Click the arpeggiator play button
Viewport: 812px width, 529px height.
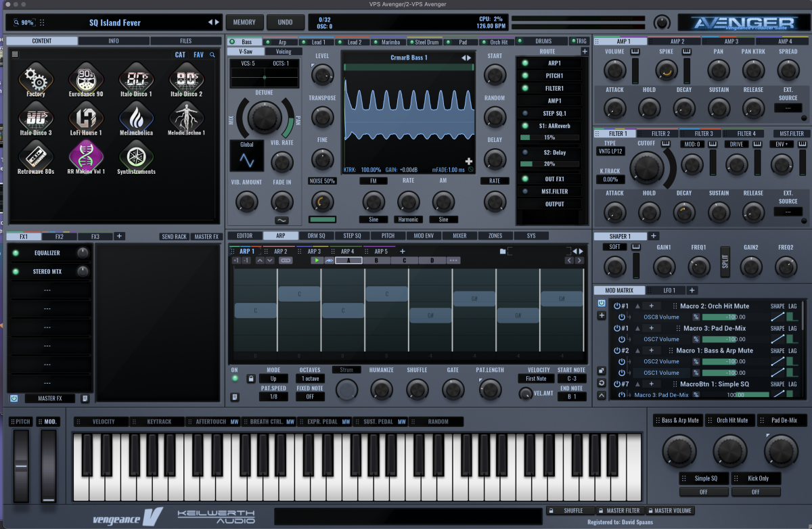click(317, 260)
